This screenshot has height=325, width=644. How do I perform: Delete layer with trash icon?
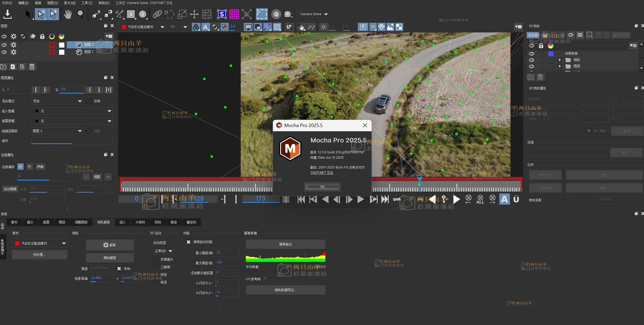(x=32, y=67)
